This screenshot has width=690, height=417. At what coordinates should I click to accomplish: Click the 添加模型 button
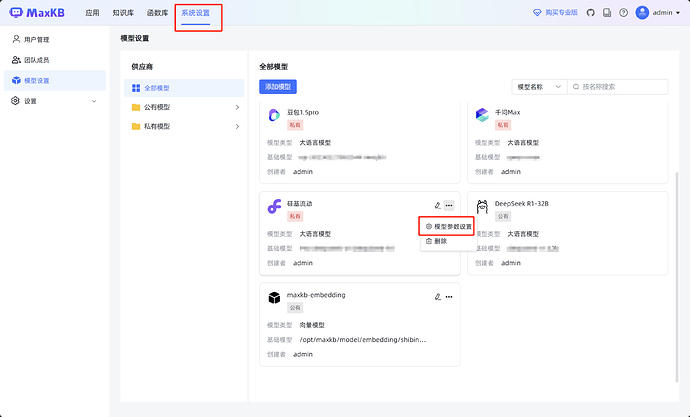[x=278, y=87]
